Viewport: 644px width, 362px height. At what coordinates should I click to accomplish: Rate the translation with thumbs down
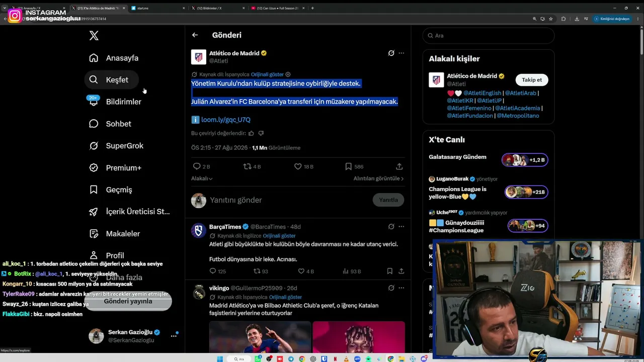[261, 133]
